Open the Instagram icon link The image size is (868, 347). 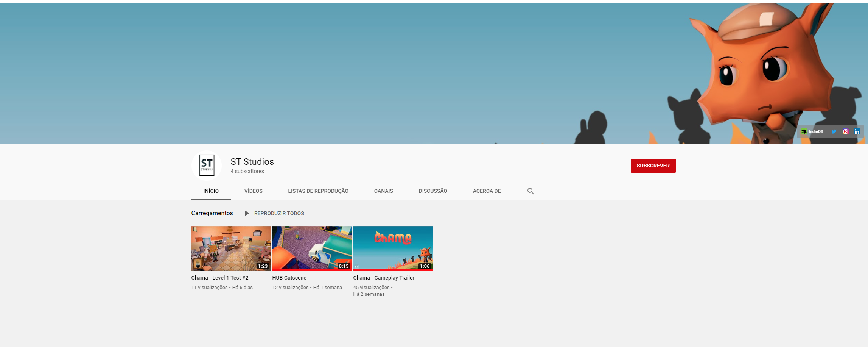point(845,131)
